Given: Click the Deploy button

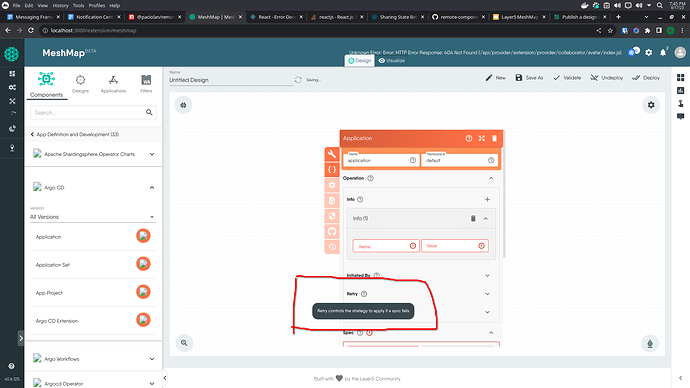Looking at the screenshot, I should (x=646, y=78).
